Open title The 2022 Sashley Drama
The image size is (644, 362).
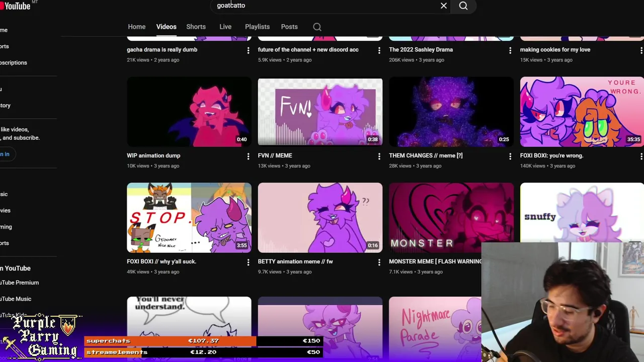[x=421, y=50]
